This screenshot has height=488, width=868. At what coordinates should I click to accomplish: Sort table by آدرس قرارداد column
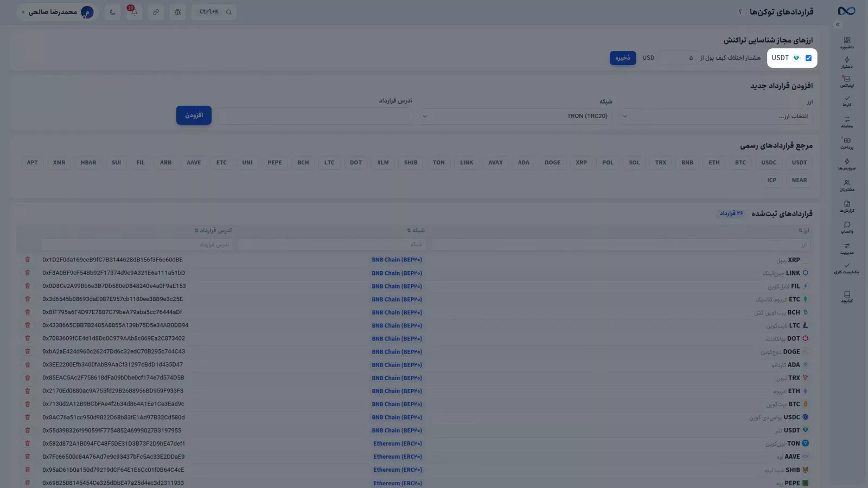pyautogui.click(x=213, y=230)
